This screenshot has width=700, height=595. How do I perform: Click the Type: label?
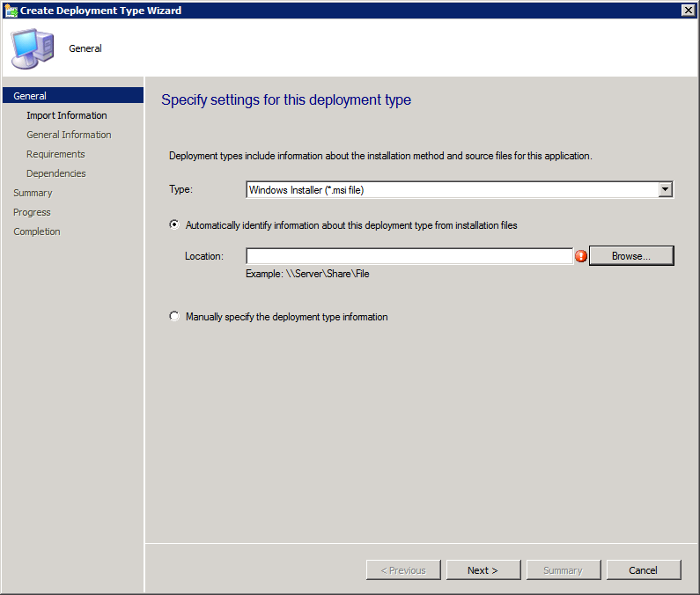[x=181, y=189]
